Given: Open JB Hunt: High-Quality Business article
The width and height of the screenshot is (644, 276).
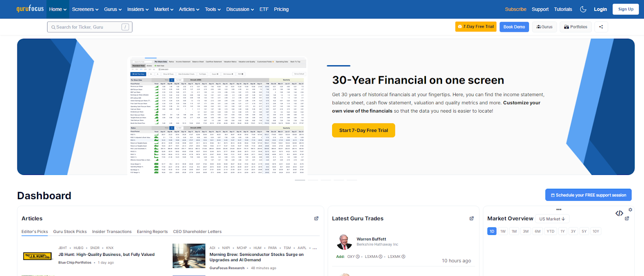Looking at the screenshot, I should [x=106, y=255].
